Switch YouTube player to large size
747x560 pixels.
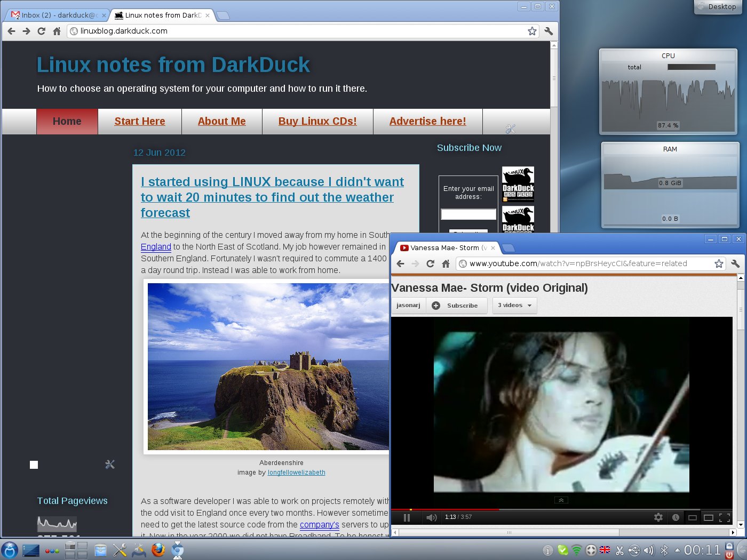point(709,517)
